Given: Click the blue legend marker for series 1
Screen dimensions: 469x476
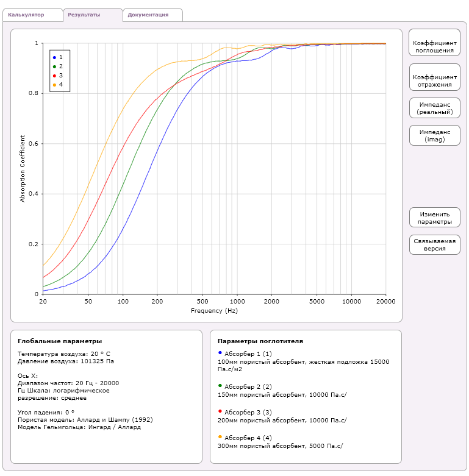Looking at the screenshot, I should 54,57.
